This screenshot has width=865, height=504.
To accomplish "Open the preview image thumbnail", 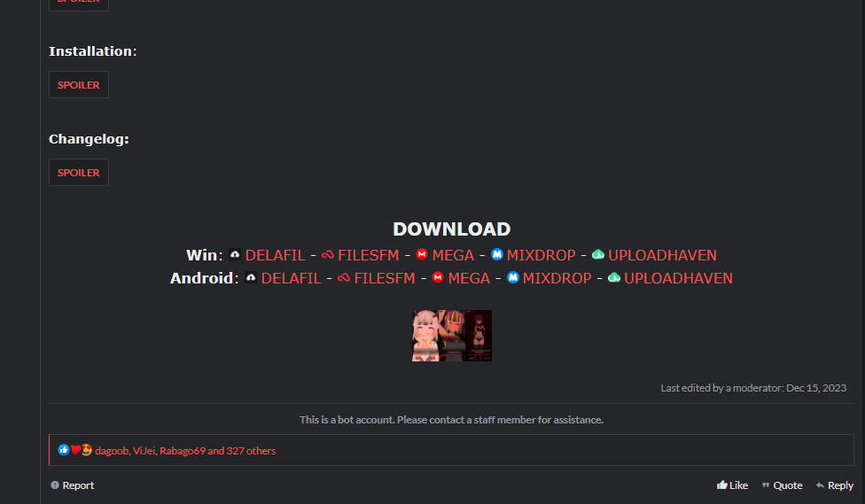I will pyautogui.click(x=452, y=336).
